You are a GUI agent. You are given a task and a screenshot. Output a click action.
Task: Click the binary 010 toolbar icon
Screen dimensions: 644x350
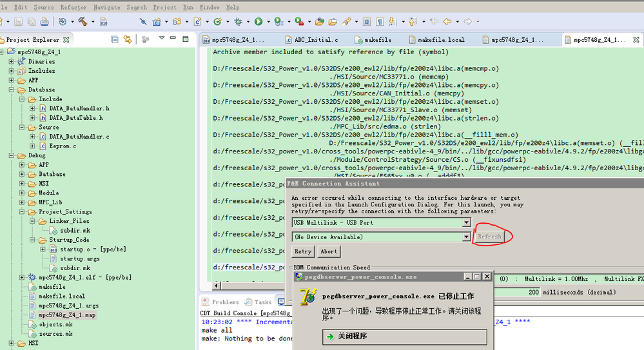point(104,22)
